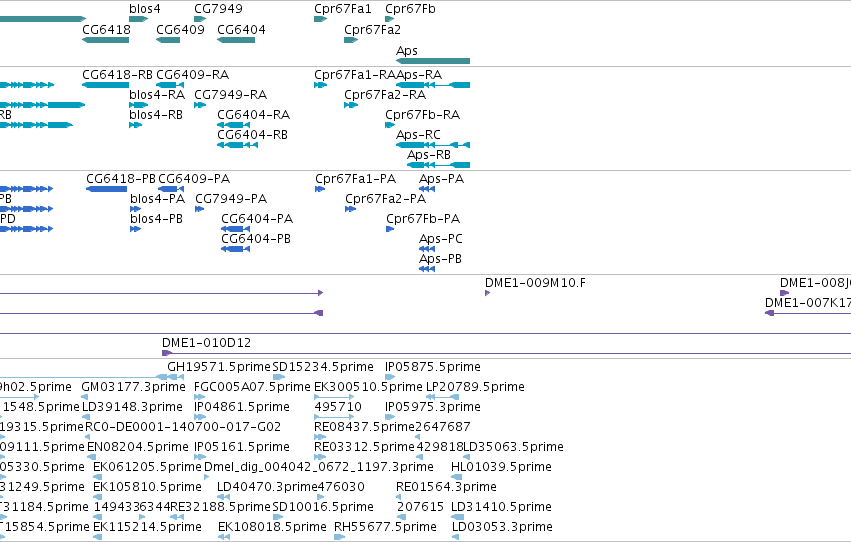Click the Cpr67Fa1 gene label
This screenshot has width=851, height=542.
(342, 9)
